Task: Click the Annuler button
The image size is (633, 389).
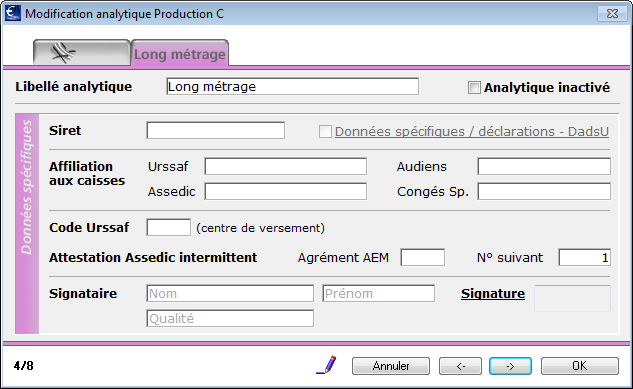Action: pyautogui.click(x=391, y=366)
